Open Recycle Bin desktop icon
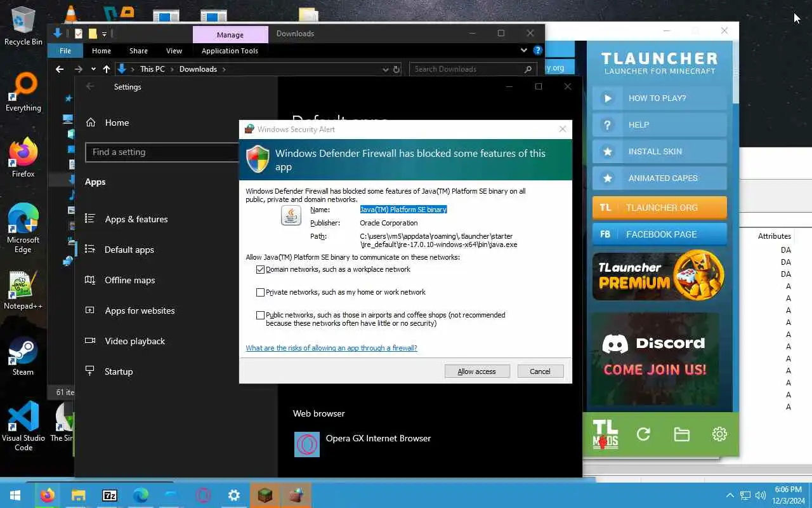This screenshot has width=812, height=508. click(x=23, y=26)
